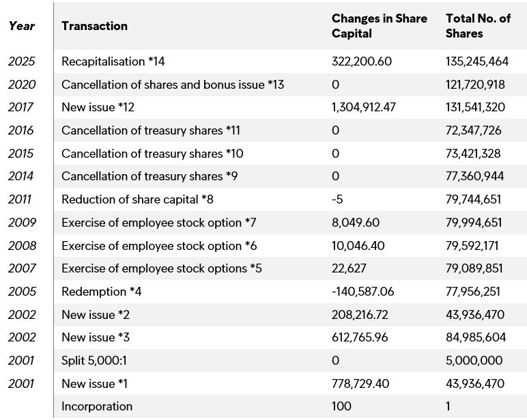527x420 pixels.
Task: Select Exercise of employee stock options *5
Action: tap(161, 268)
